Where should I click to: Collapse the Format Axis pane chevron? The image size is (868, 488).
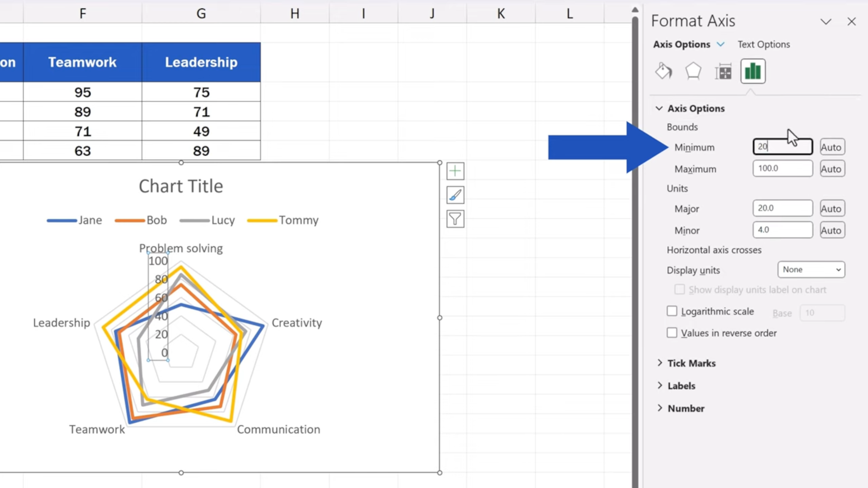826,21
